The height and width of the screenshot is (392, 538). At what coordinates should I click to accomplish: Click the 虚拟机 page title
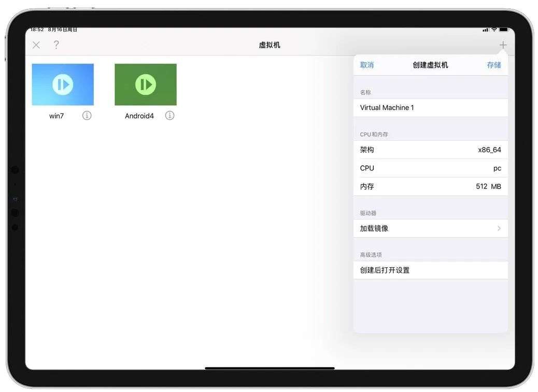(x=270, y=45)
